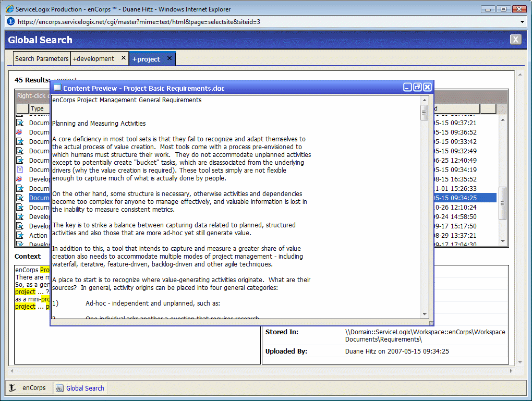Viewport: 532px width, 401px height.
Task: Click the Type cell on the 15:26:33 row
Action: [x=39, y=189]
